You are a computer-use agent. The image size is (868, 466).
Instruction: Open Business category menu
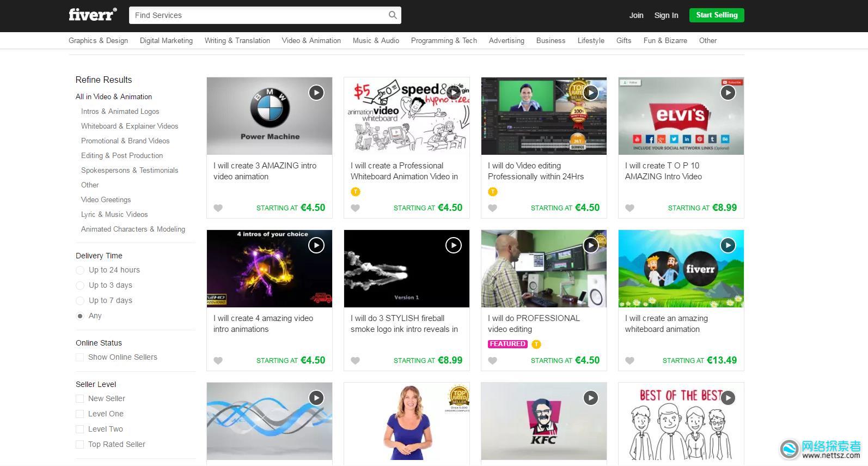(x=551, y=40)
